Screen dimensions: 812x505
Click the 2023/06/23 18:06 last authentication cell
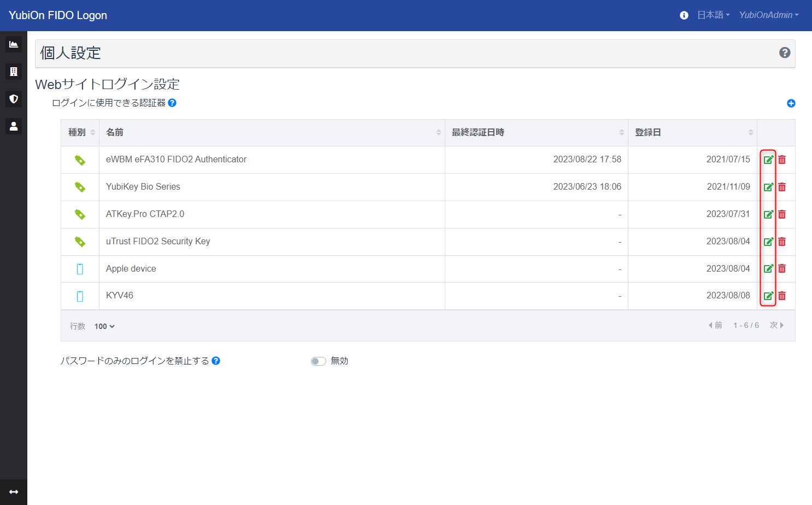pos(537,187)
